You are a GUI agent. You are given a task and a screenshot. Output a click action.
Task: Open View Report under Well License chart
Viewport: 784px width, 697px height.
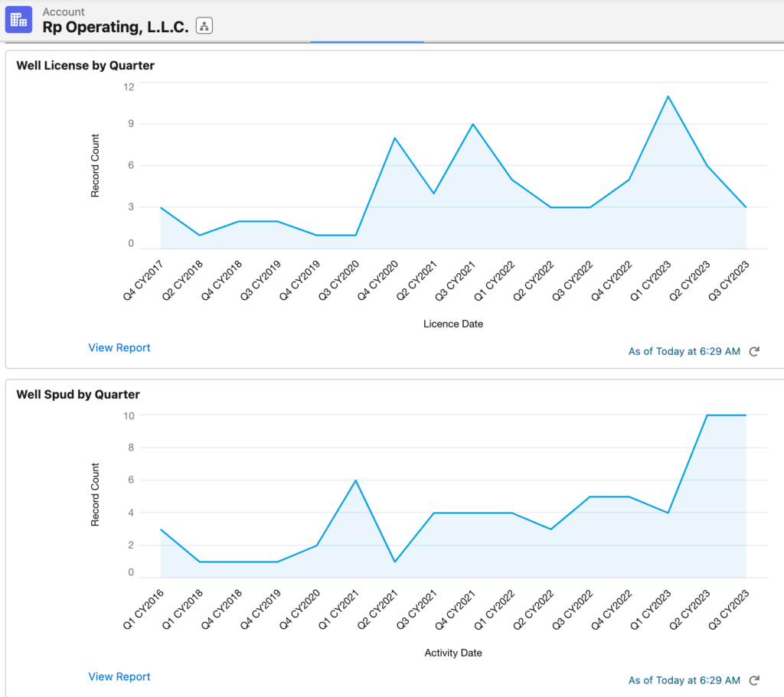[x=119, y=347]
